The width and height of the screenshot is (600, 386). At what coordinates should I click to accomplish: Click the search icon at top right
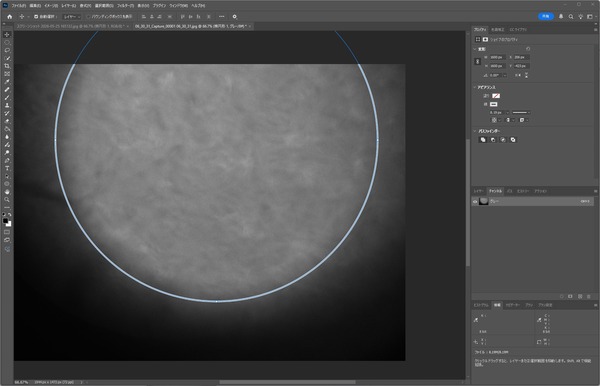tap(571, 17)
